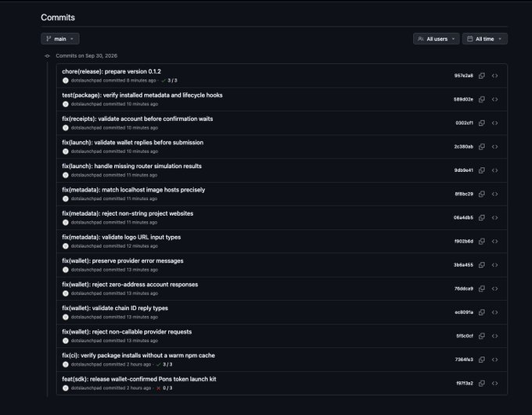The width and height of the screenshot is (532, 415).
Task: Copy full SHA for commit 957e2a8
Action: 481,76
